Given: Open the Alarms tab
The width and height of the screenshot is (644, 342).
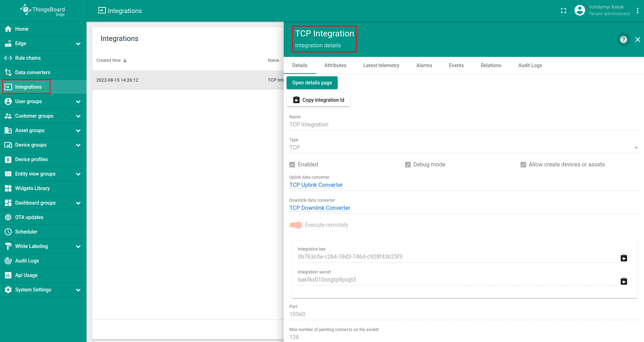Looking at the screenshot, I should point(424,65).
